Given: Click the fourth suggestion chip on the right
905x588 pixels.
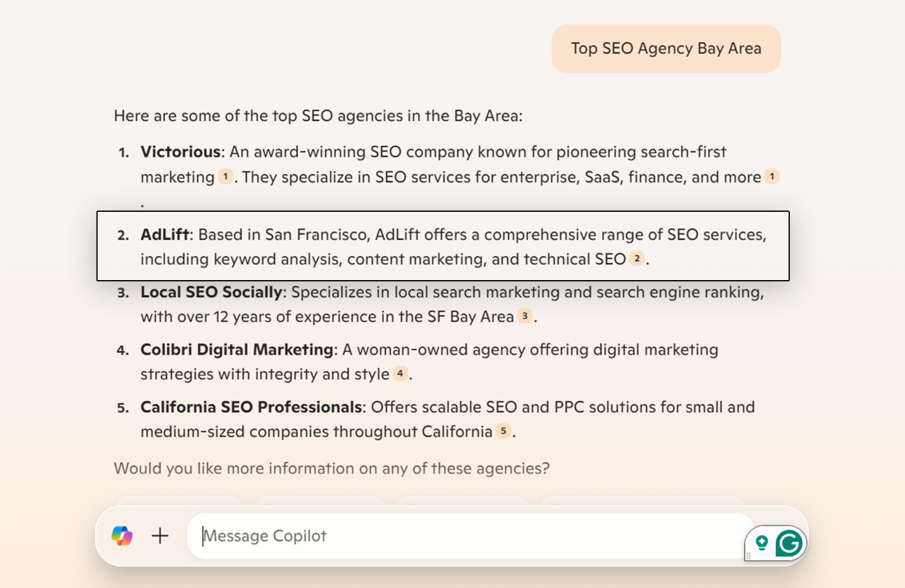Looking at the screenshot, I should [643, 499].
